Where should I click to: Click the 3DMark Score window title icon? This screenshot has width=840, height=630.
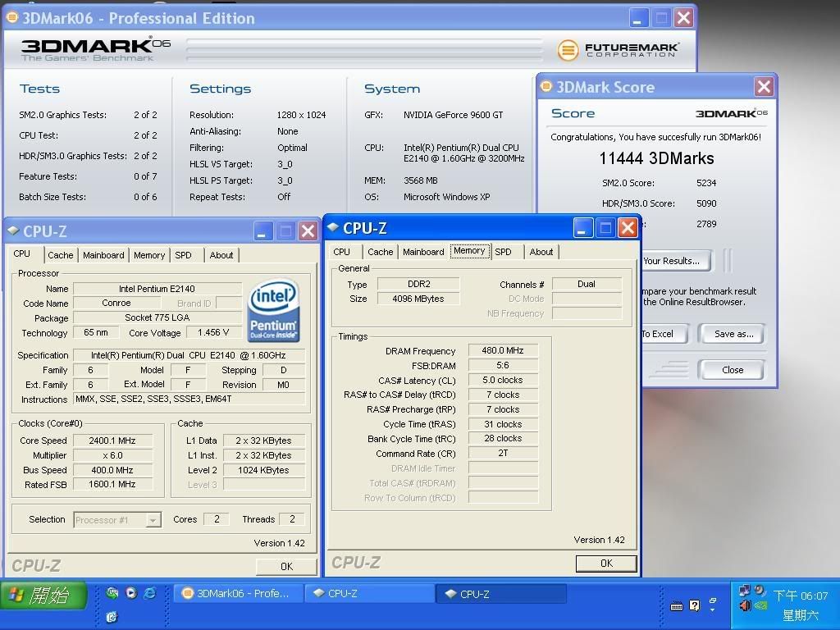pyautogui.click(x=546, y=86)
